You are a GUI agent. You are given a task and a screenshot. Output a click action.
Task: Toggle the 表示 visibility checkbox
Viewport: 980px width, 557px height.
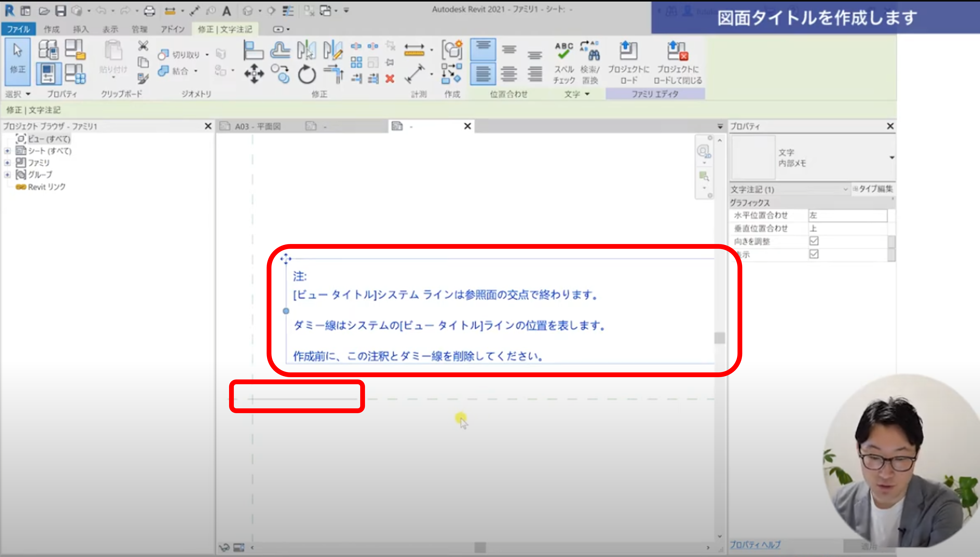pyautogui.click(x=814, y=254)
